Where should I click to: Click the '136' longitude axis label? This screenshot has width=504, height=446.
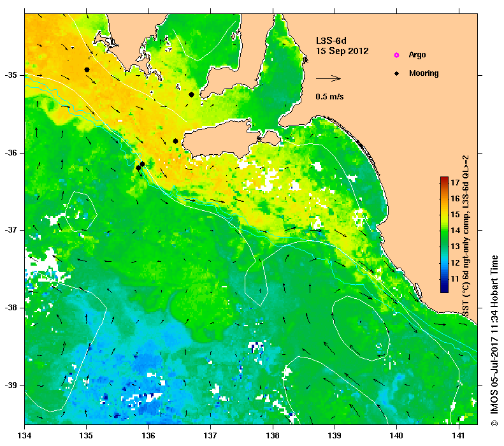[148, 436]
